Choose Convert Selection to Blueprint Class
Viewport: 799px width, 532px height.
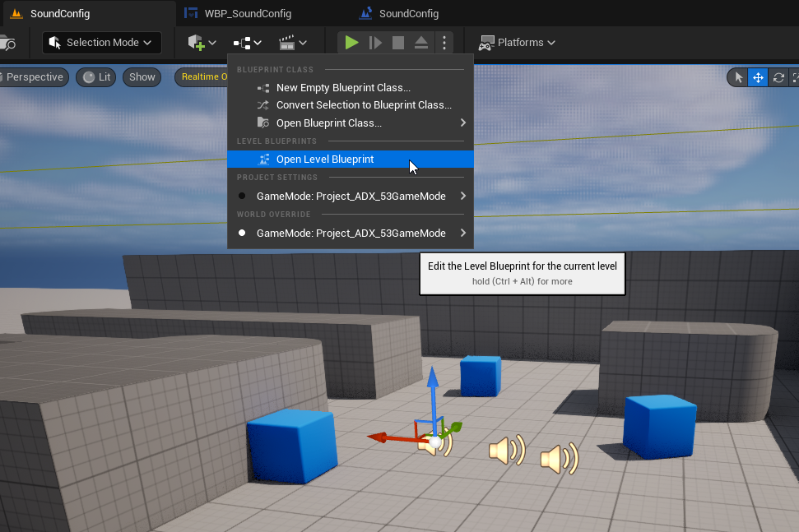[x=350, y=105]
